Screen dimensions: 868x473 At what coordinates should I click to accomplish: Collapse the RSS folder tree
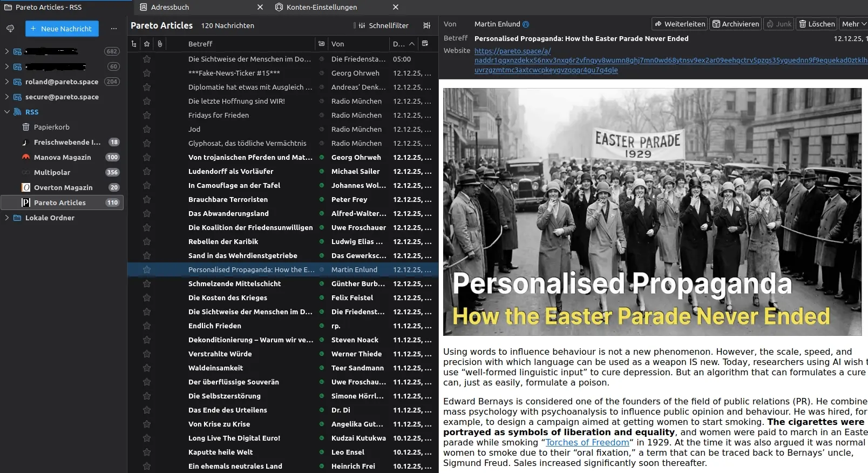click(6, 112)
